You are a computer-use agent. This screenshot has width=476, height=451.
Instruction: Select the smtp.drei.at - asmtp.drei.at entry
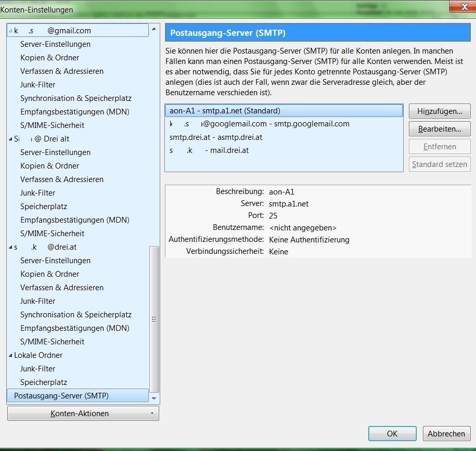click(x=284, y=137)
